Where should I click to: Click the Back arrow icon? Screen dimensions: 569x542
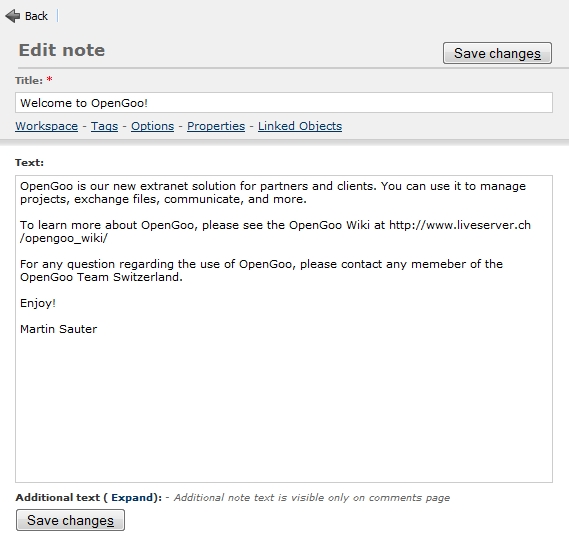pyautogui.click(x=13, y=16)
